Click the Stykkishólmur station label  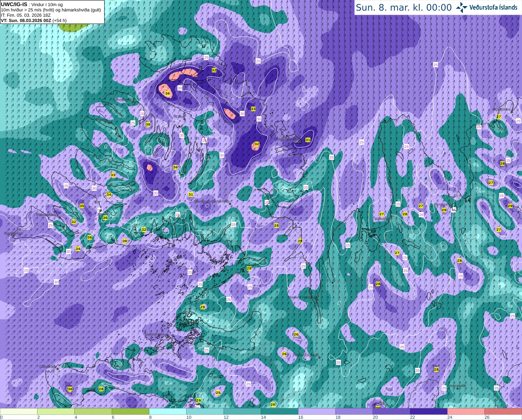point(156,334)
